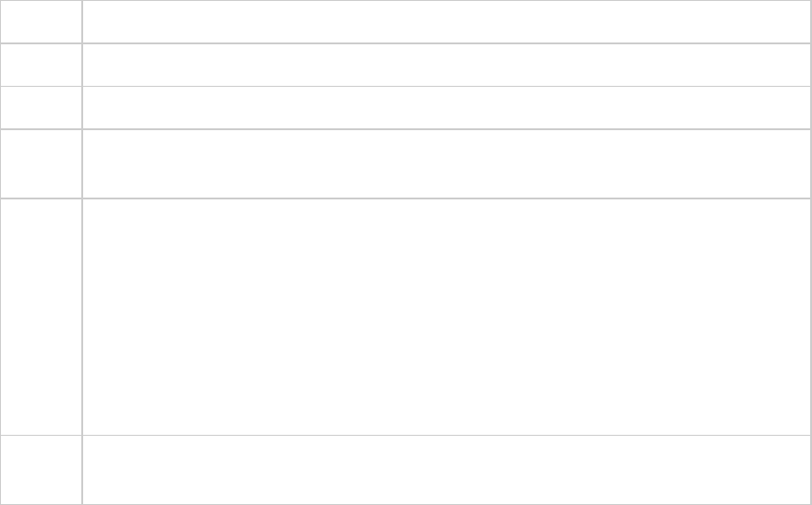Click the third row's left cell
This screenshot has width=812, height=505.
pos(41,107)
